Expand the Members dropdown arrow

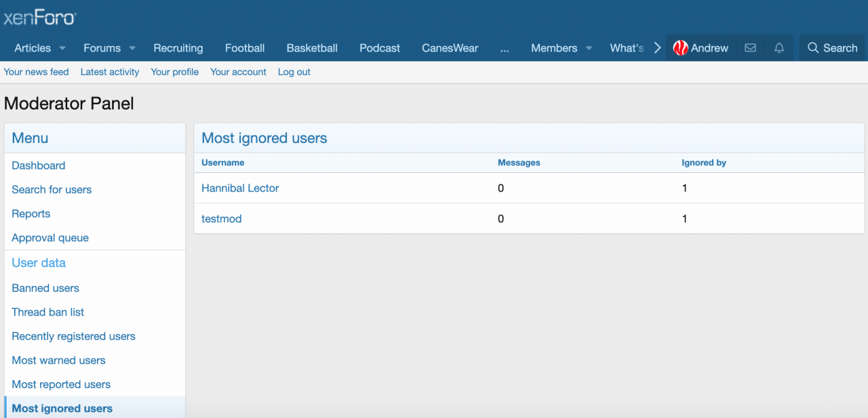tap(589, 48)
